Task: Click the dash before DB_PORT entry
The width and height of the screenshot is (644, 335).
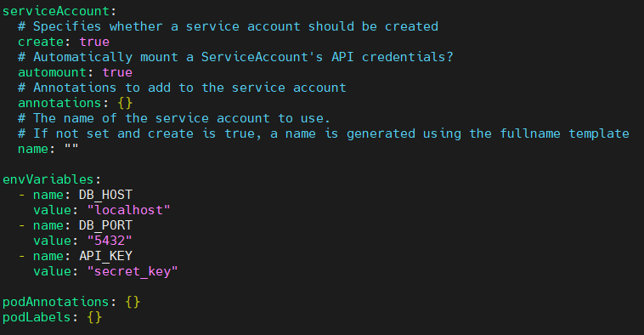Action: [x=22, y=225]
